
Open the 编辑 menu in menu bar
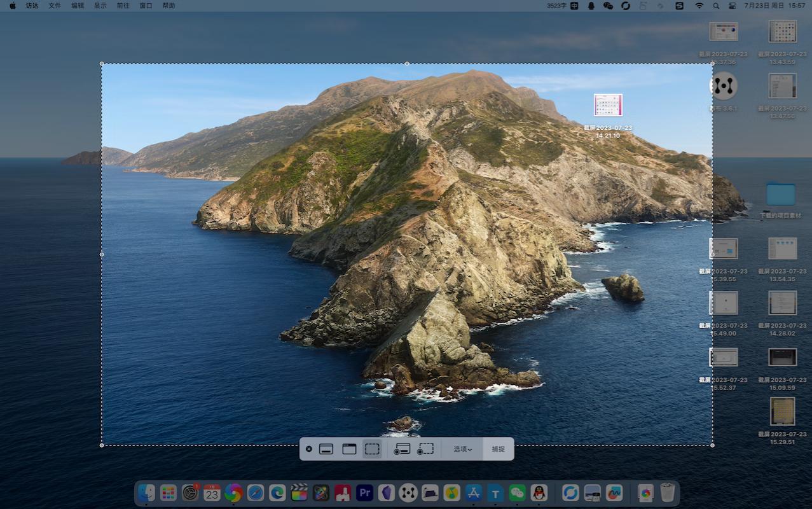click(78, 6)
